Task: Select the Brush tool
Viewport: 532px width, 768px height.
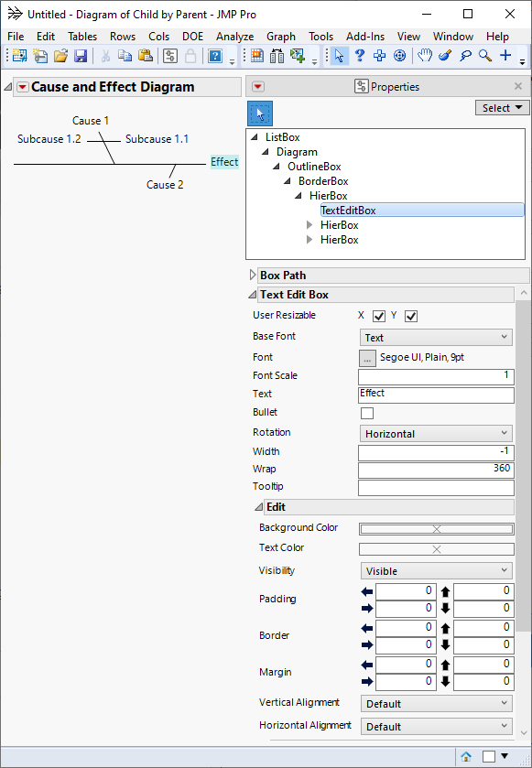Action: click(445, 56)
